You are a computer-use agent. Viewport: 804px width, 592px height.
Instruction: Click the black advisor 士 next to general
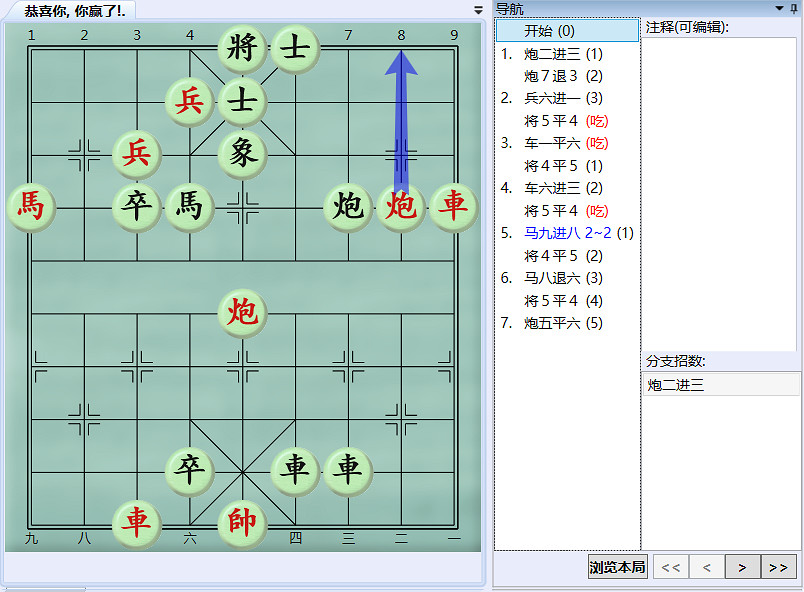coord(294,48)
